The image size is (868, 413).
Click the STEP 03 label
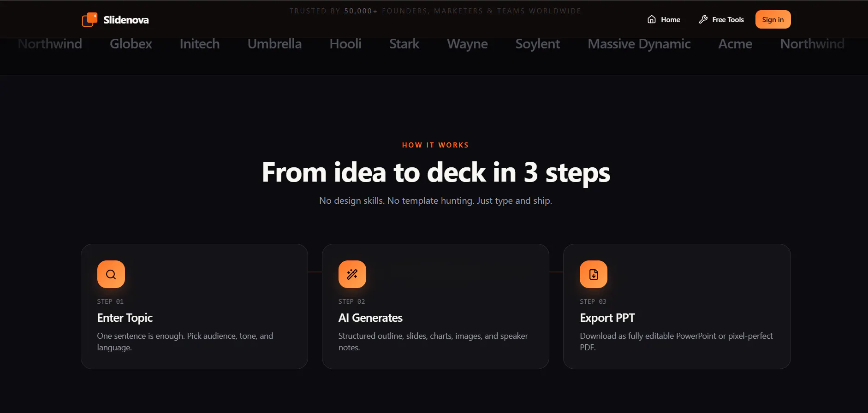pyautogui.click(x=593, y=301)
